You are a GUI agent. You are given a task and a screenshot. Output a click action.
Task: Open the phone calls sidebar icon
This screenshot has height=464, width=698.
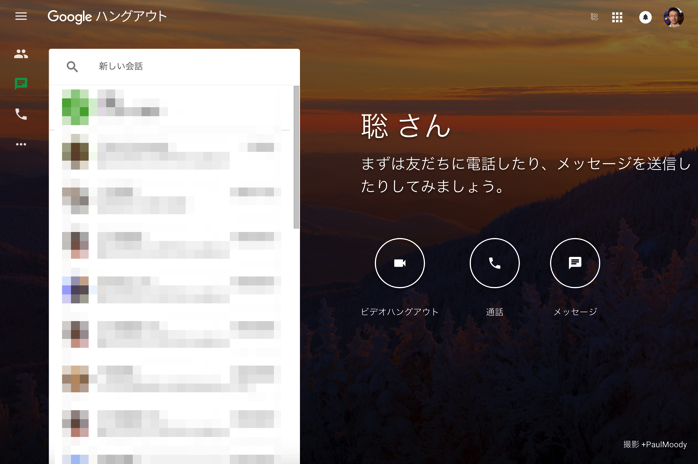click(x=21, y=114)
